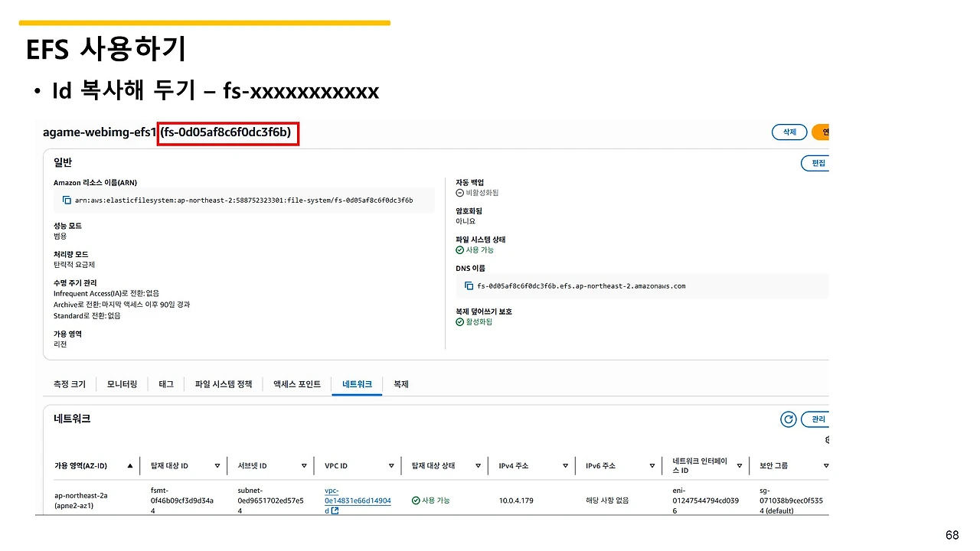980x551 pixels.
Task: Click sort arrow for IPv6 주소 column
Action: pos(652,465)
